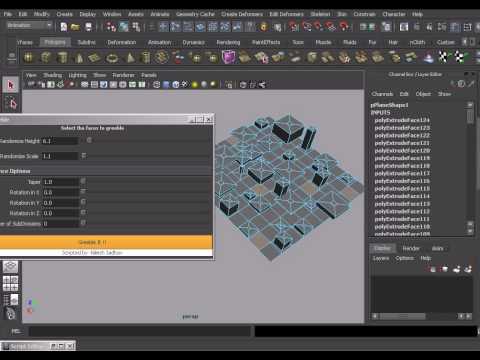Open the Layers menu in layer editor

381,258
